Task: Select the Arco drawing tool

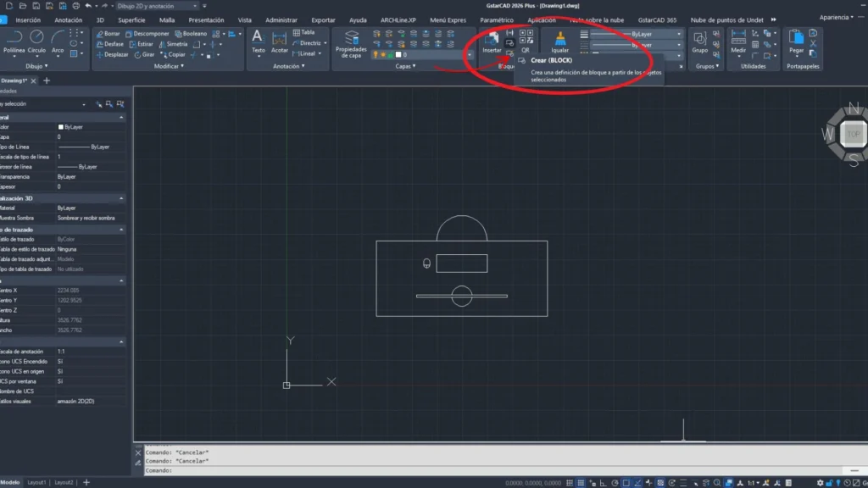Action: 58,42
